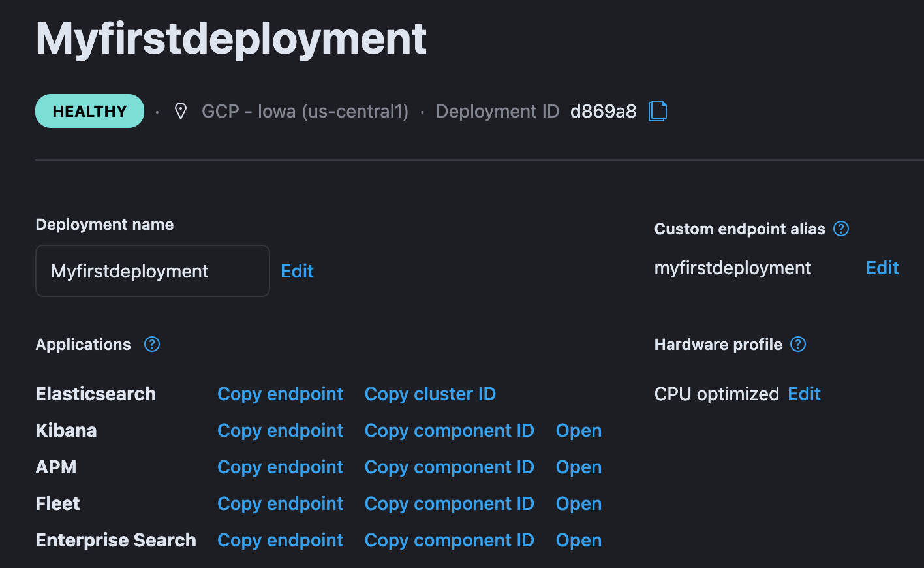Click the HEALTHY status badge

(89, 111)
